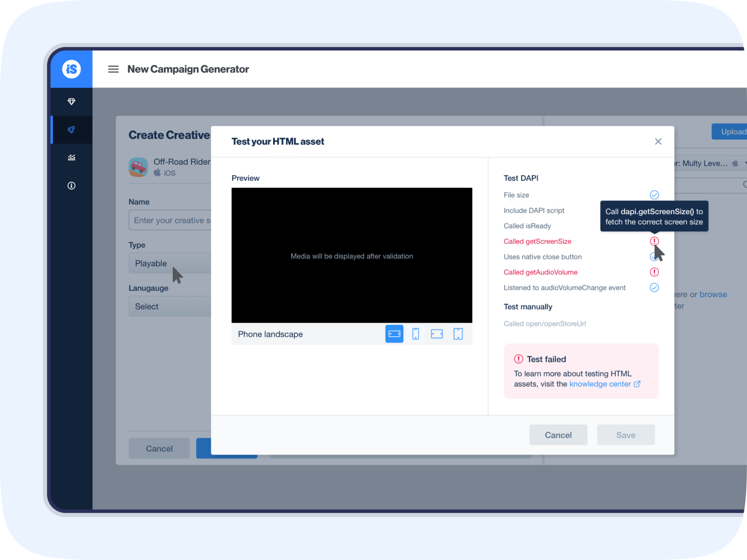Click Called open/openStoreUrl text
747x560 pixels.
(x=545, y=324)
